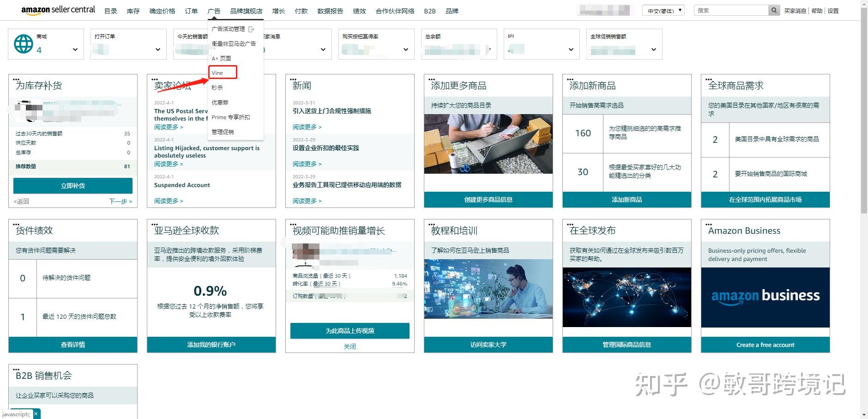
Task: Open the 数据报告 menu
Action: pyautogui.click(x=330, y=11)
